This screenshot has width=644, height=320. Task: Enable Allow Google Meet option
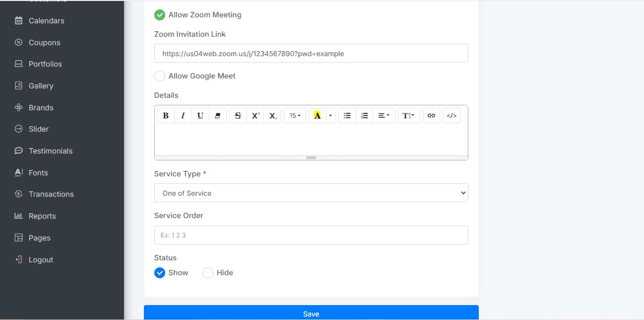click(x=160, y=76)
